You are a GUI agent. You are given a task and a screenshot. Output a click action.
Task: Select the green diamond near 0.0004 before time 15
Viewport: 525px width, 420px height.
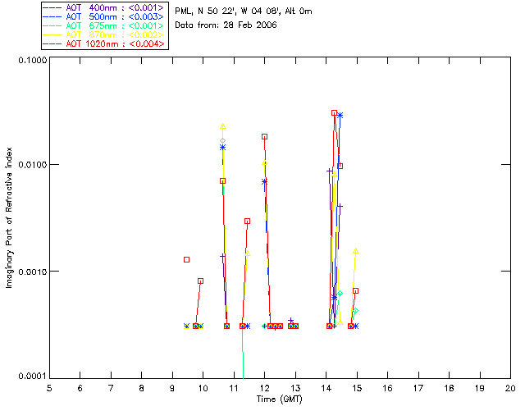pyautogui.click(x=355, y=311)
